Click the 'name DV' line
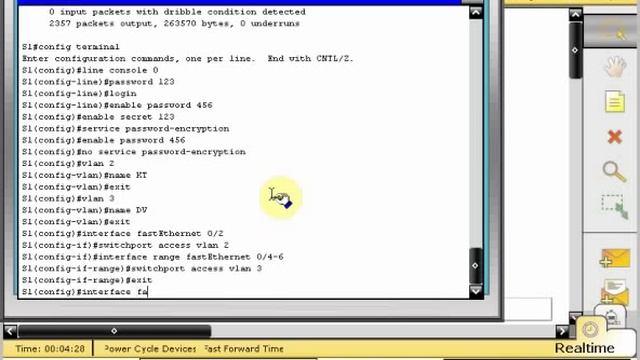Viewport: 640px width, 360px height. pyautogui.click(x=84, y=210)
